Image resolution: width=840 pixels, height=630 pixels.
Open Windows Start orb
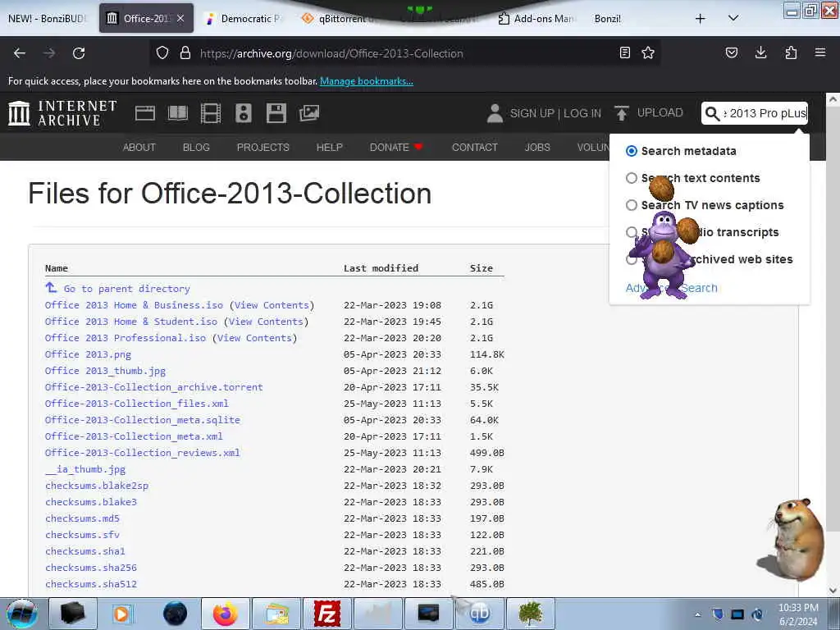point(22,614)
